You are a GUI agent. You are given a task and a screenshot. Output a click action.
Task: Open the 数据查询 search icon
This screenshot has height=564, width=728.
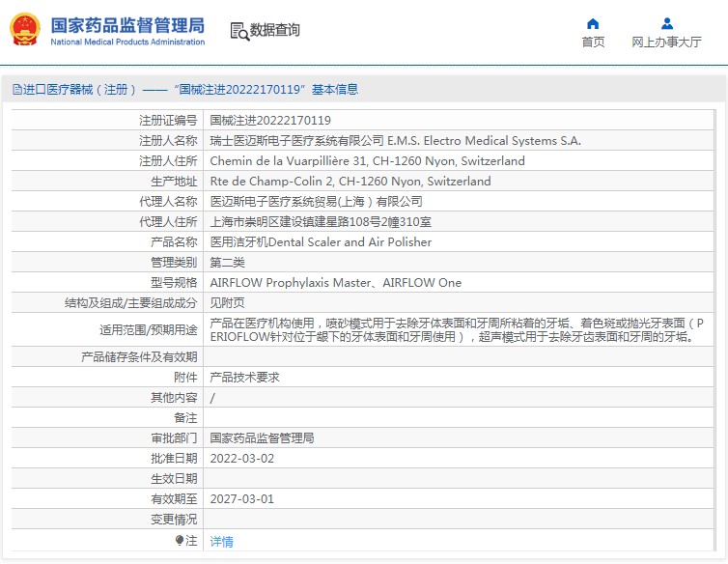(239, 31)
